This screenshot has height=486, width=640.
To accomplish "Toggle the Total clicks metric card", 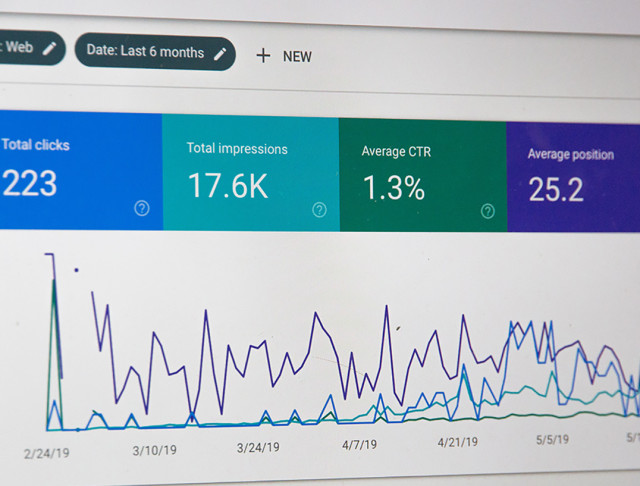I will tap(70, 170).
